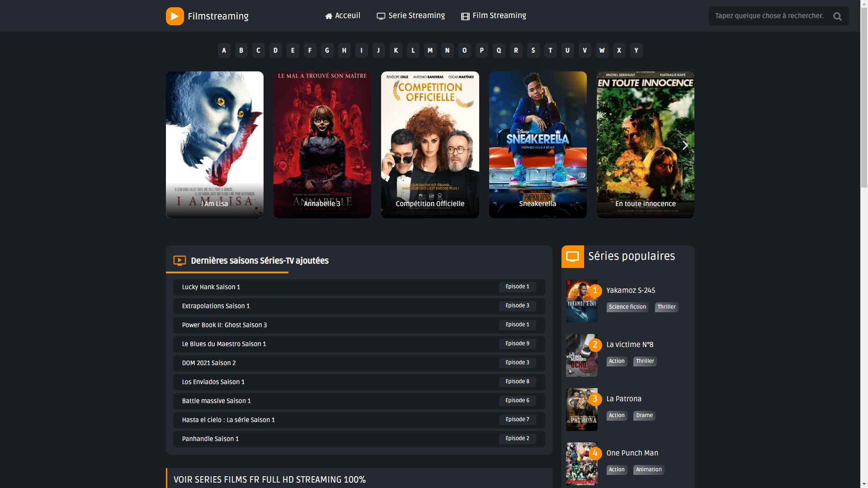Filter titles by letter E

point(292,51)
